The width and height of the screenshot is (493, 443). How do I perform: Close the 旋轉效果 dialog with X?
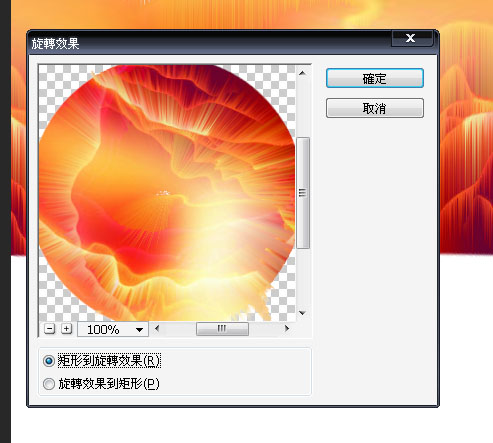coord(411,38)
